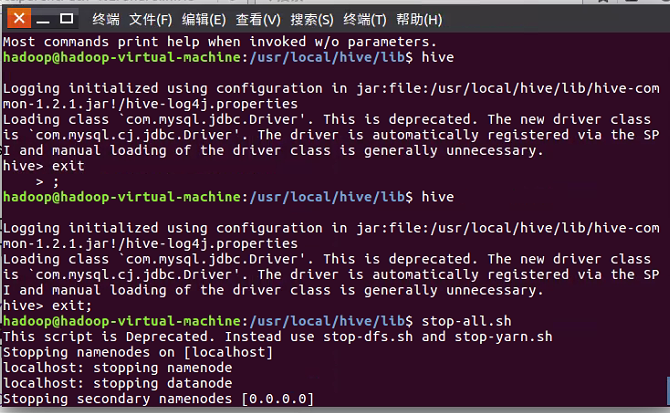Minimize the terminal window
Screen dimensions: 670x413
tap(43, 20)
